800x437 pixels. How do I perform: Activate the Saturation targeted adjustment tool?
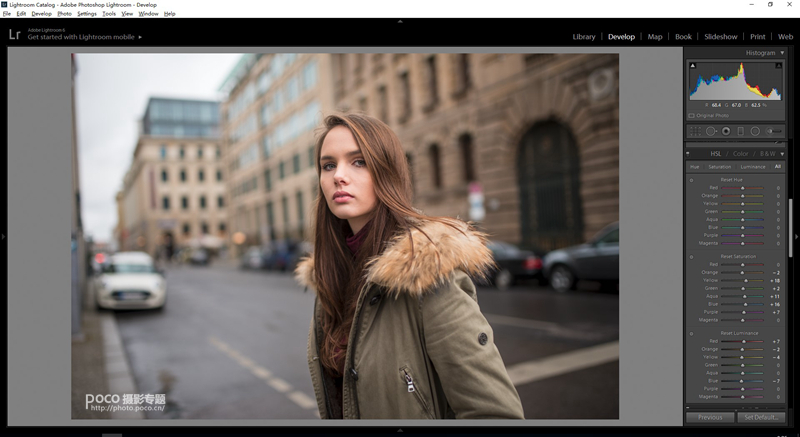692,257
